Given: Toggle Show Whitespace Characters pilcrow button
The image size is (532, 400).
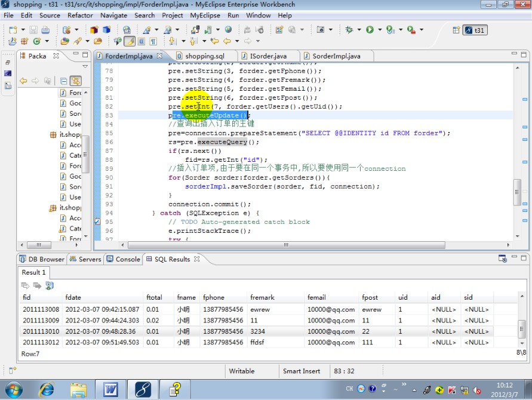Looking at the screenshot, I should 153,41.
